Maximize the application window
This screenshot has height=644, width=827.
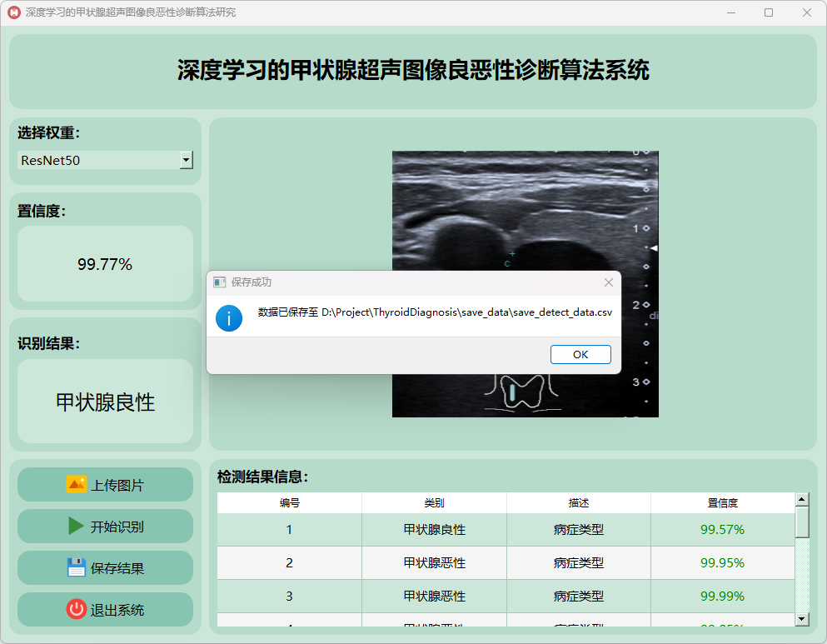coord(768,12)
